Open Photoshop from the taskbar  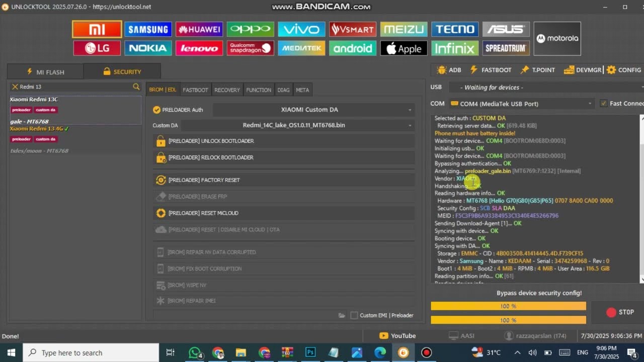pyautogui.click(x=310, y=352)
